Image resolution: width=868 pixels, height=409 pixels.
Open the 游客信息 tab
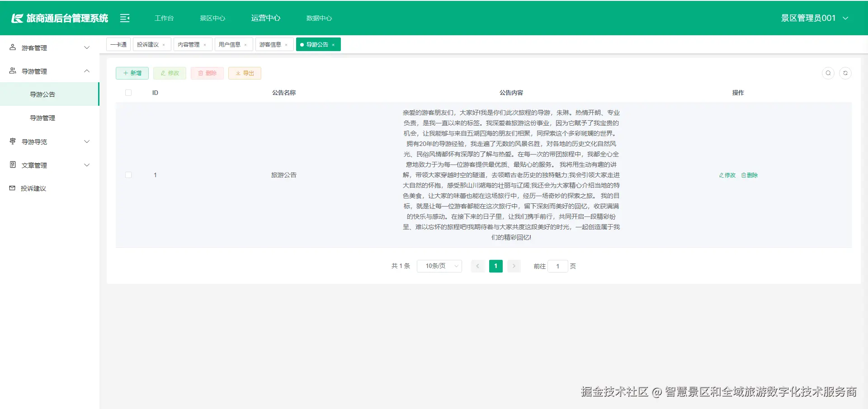271,44
